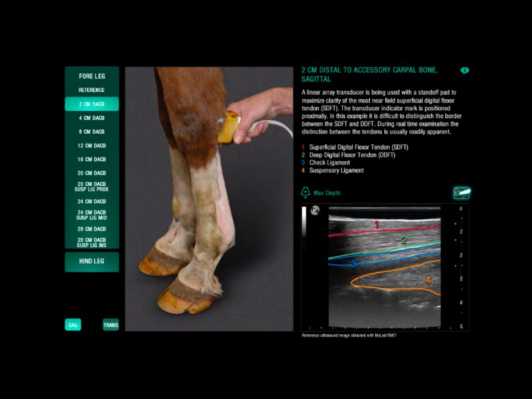The width and height of the screenshot is (532, 399).
Task: Go to the 20 CM DACB view
Action: tap(92, 173)
